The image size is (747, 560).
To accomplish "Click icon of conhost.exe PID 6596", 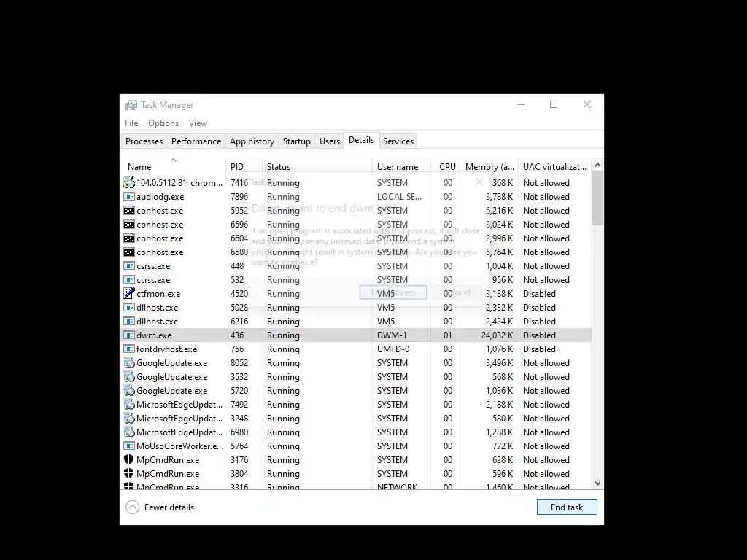I will tap(128, 225).
